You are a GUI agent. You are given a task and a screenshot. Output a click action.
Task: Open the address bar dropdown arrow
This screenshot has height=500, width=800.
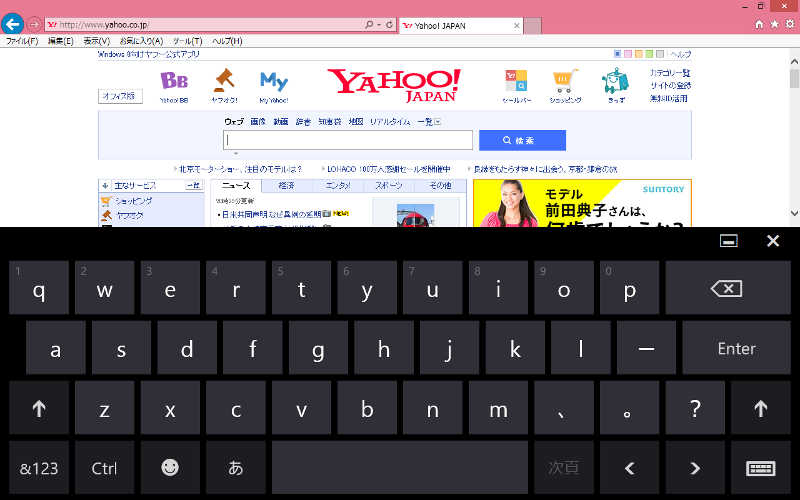(379, 24)
